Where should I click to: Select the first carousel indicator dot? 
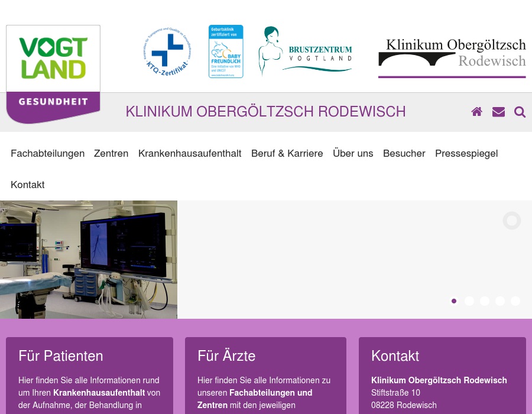click(454, 301)
